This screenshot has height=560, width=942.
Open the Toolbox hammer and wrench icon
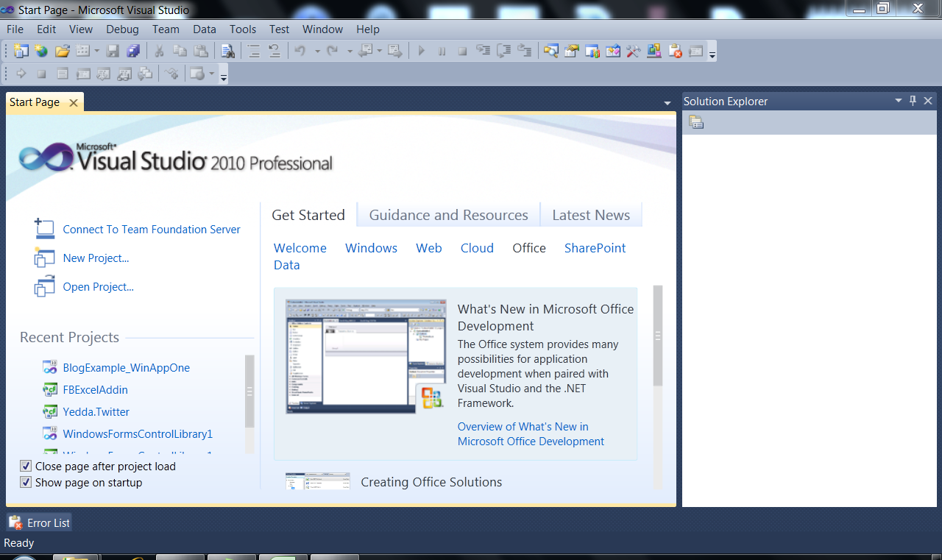pos(633,51)
